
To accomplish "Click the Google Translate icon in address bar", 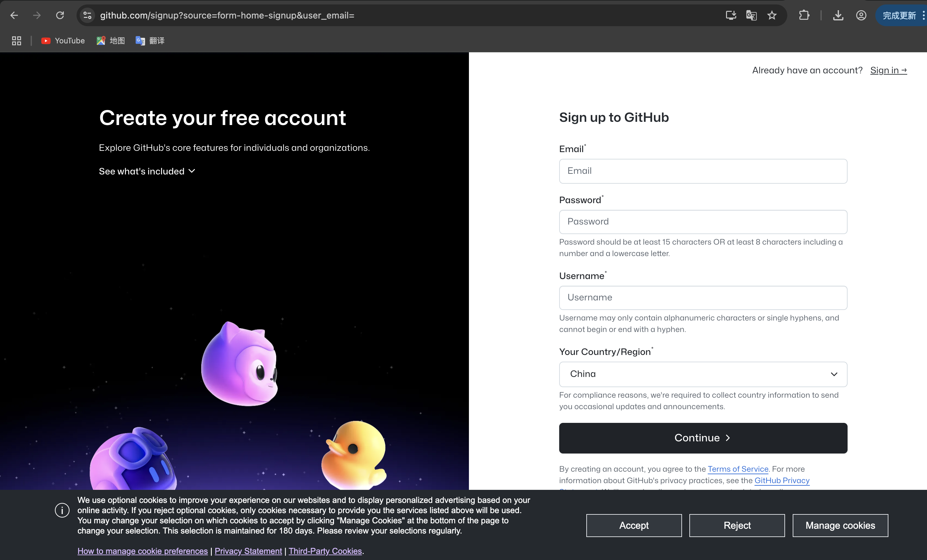I will pos(751,15).
